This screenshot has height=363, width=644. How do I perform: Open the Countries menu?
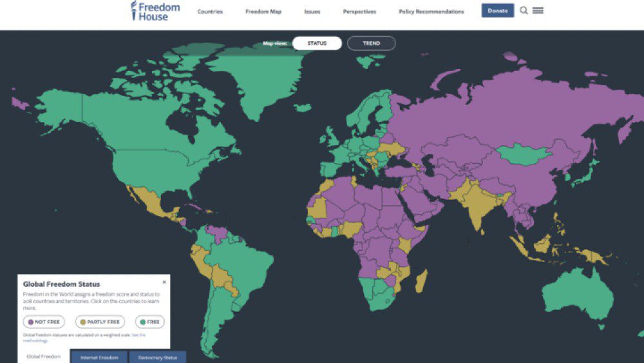210,12
